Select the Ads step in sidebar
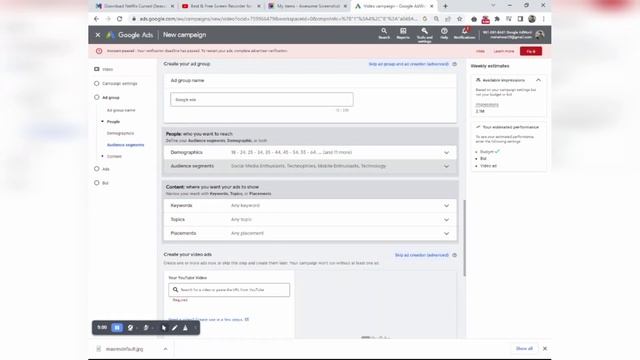 pyautogui.click(x=105, y=169)
